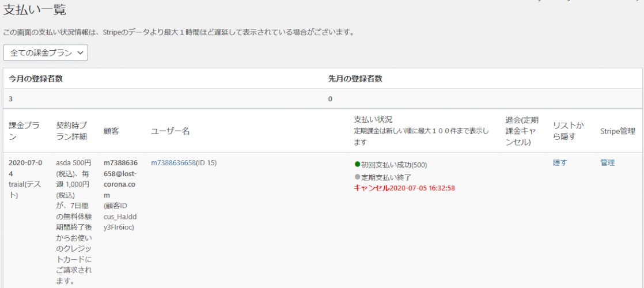Click the 今月の登録者数 header
The width and height of the screenshot is (644, 288).
click(x=36, y=78)
